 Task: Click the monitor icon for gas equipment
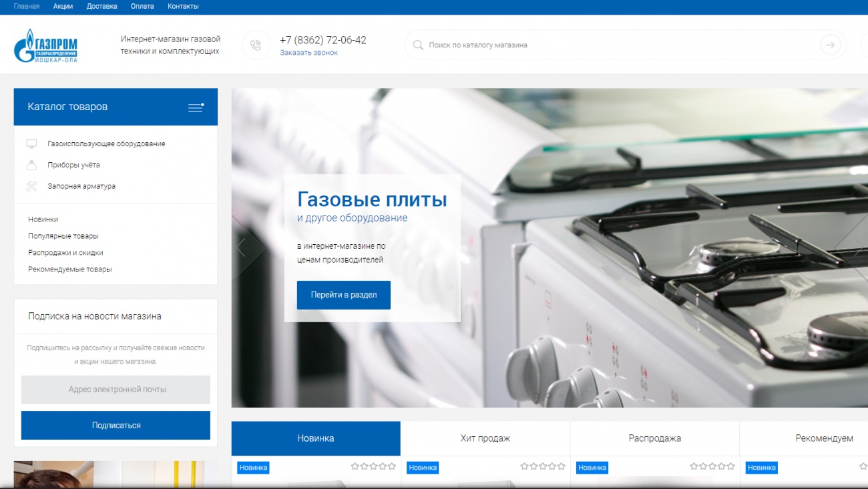pyautogui.click(x=31, y=144)
